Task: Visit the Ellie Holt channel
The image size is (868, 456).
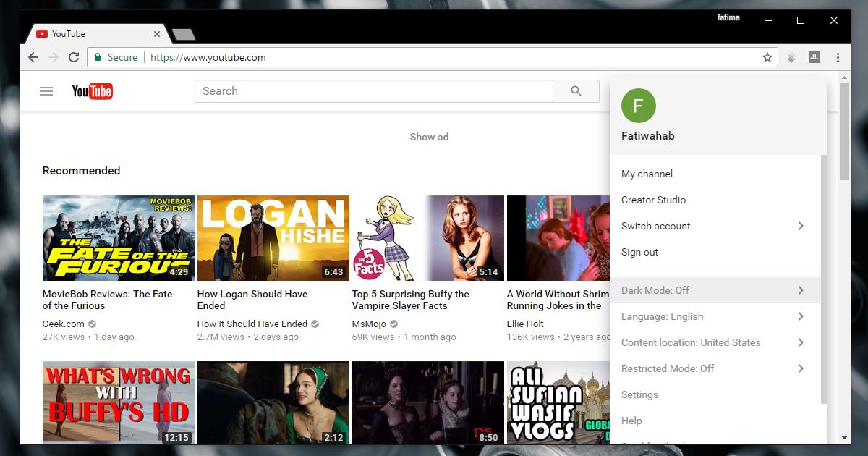Action: (x=525, y=324)
